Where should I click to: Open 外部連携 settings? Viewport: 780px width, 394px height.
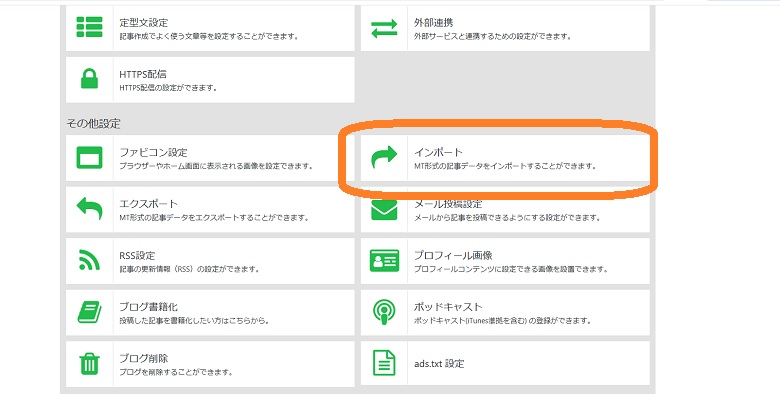[505, 28]
